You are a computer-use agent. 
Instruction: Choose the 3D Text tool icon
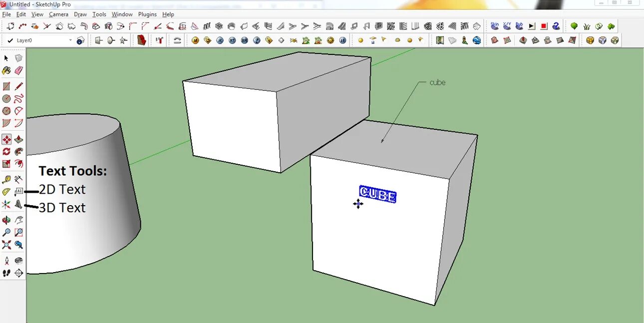(19, 204)
